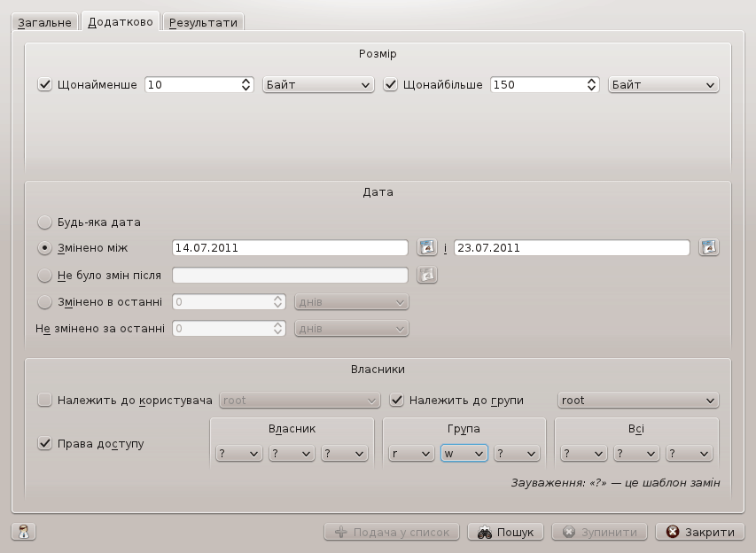Open Байт unit dropdown for minimum size
756x553 pixels.
pyautogui.click(x=318, y=85)
